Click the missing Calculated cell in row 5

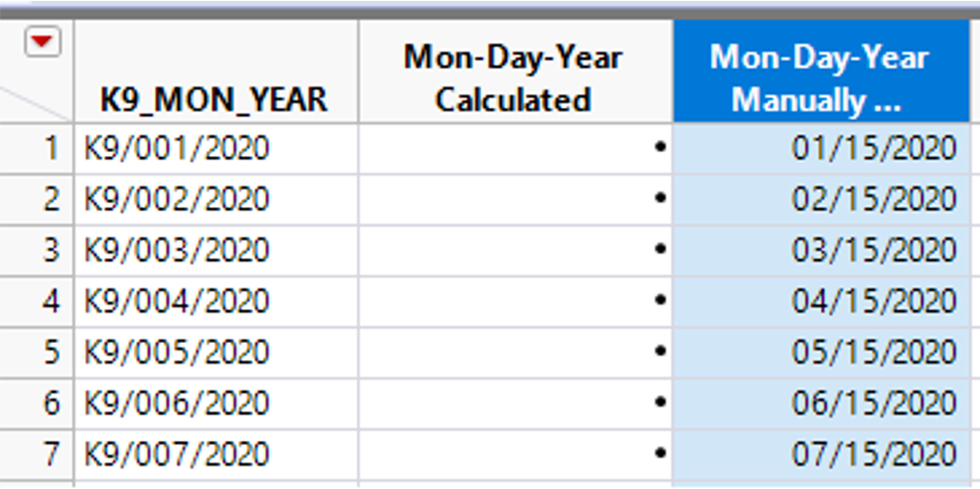point(516,353)
